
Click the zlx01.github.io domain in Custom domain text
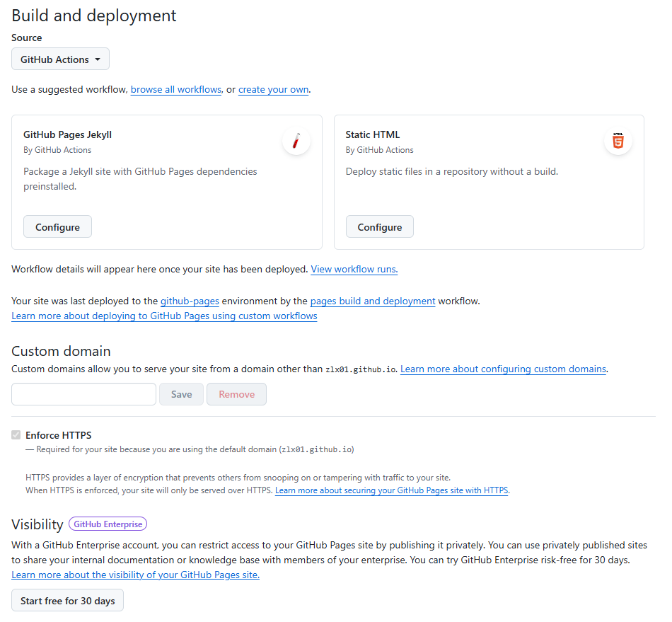tap(361, 369)
